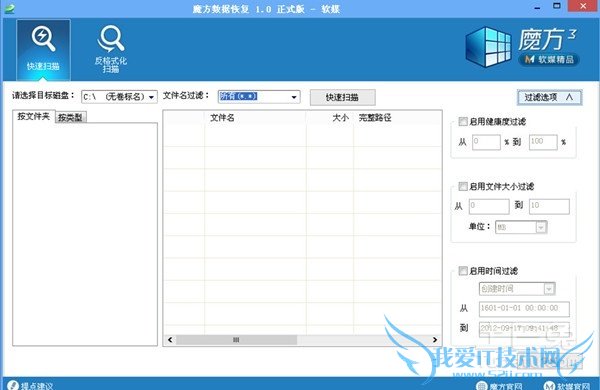Click the file list scroll left arrow
Viewport: 600px width, 390px height.
[x=170, y=339]
